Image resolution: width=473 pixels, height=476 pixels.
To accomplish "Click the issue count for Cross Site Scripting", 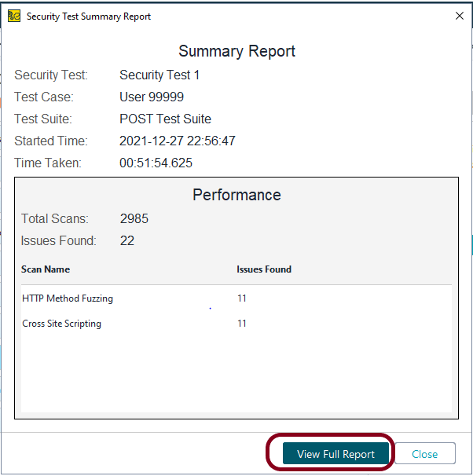I will [242, 324].
